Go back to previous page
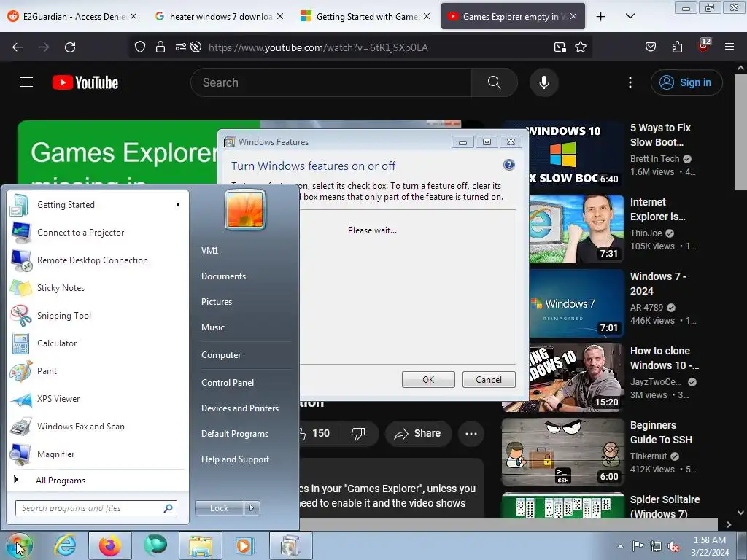This screenshot has height=560, width=747. (x=18, y=47)
